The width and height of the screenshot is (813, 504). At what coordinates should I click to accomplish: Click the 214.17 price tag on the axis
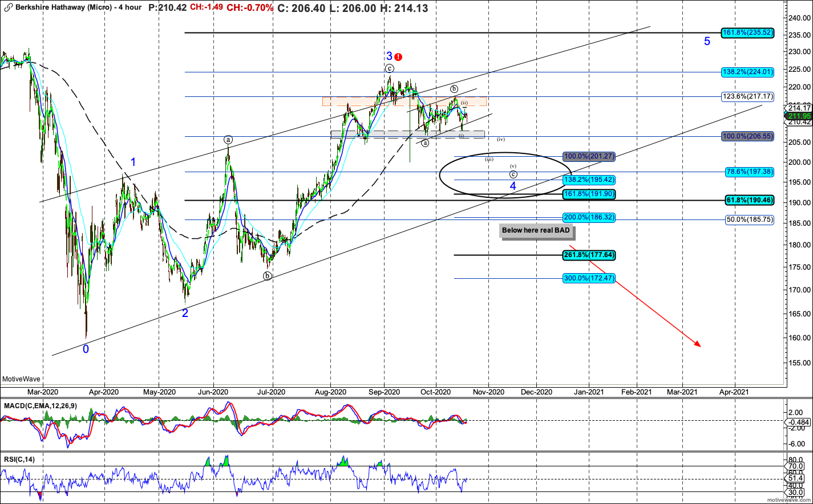tap(799, 108)
